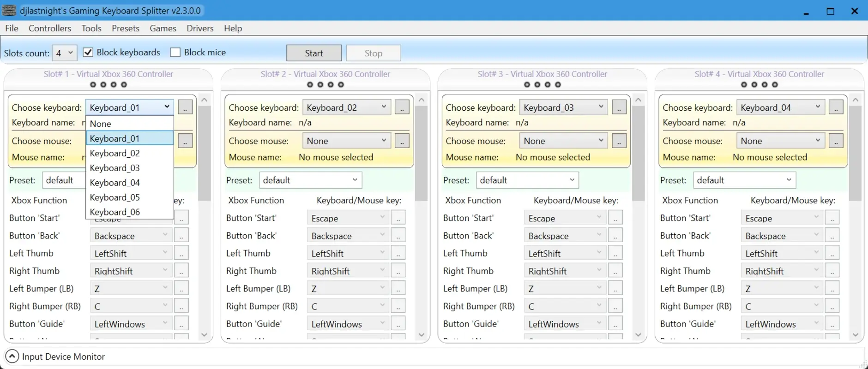Viewport: 868px width, 369px height.
Task: Open Slot 2 Choose keyboard dropdown
Action: point(347,107)
